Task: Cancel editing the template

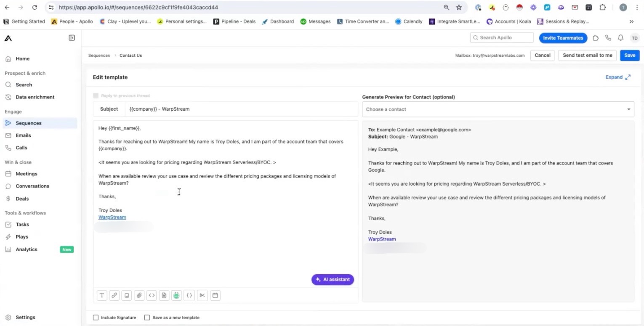Action: [542, 56]
